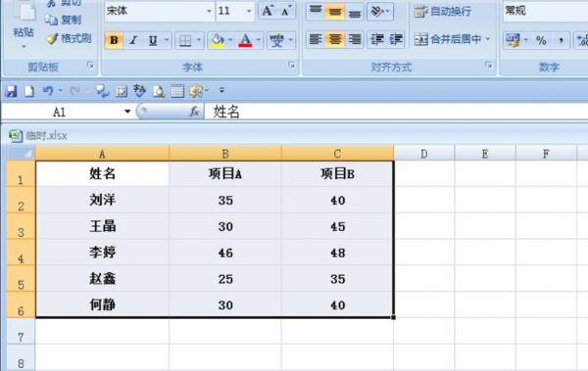Toggle middle vertical alignment
This screenshot has height=371, width=588.
[335, 11]
